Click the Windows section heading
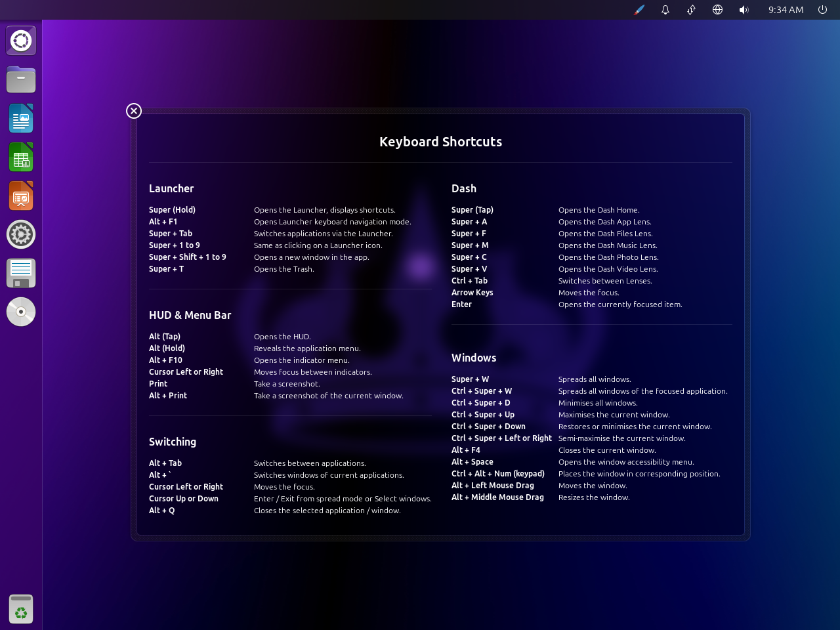This screenshot has width=840, height=630. click(x=474, y=358)
